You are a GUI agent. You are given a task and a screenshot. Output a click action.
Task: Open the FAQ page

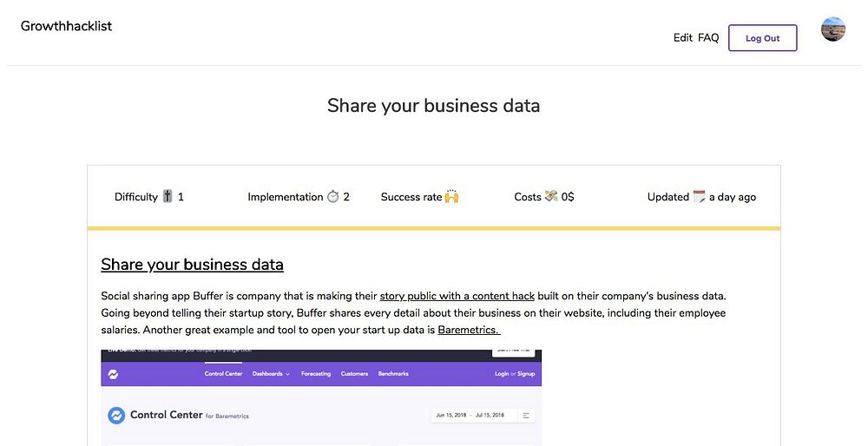(x=708, y=38)
